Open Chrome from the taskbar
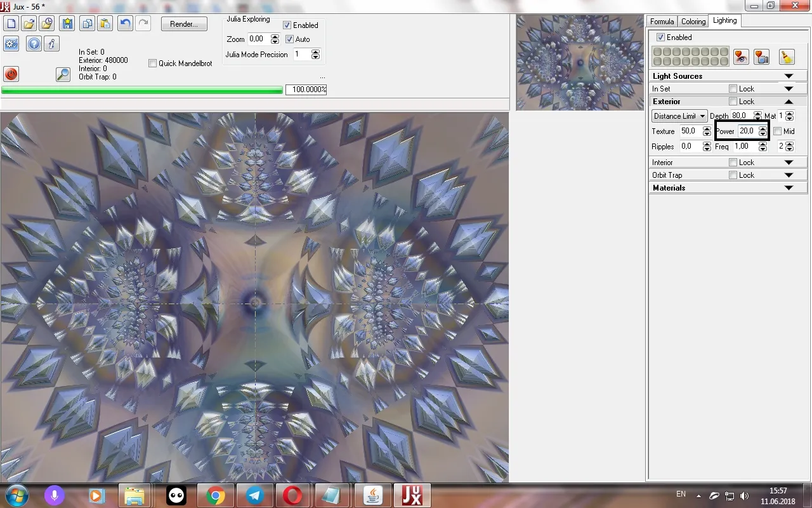 click(x=216, y=495)
